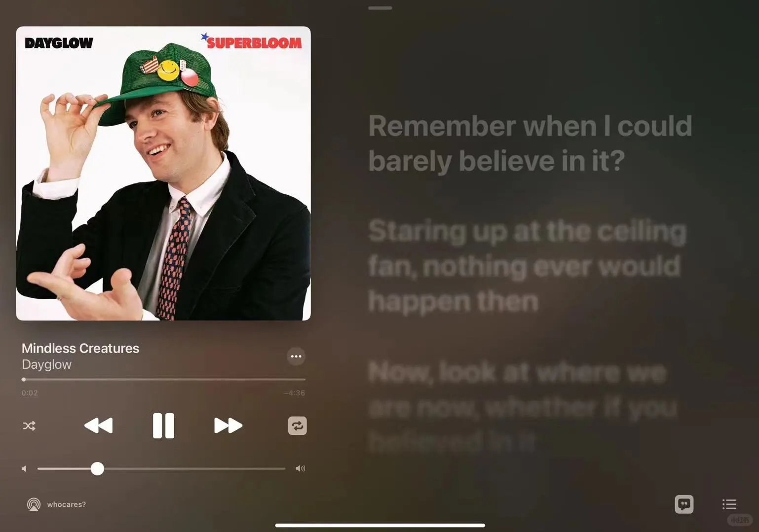Screen dimensions: 759x532
Task: Click the max volume speaker icon
Action: tap(300, 468)
